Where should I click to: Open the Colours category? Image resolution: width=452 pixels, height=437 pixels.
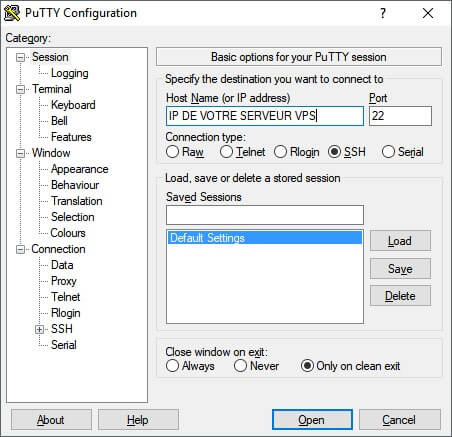tap(68, 233)
